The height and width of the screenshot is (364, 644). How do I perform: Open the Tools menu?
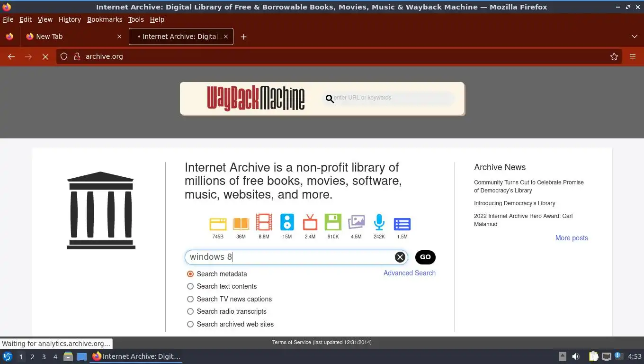click(x=136, y=19)
